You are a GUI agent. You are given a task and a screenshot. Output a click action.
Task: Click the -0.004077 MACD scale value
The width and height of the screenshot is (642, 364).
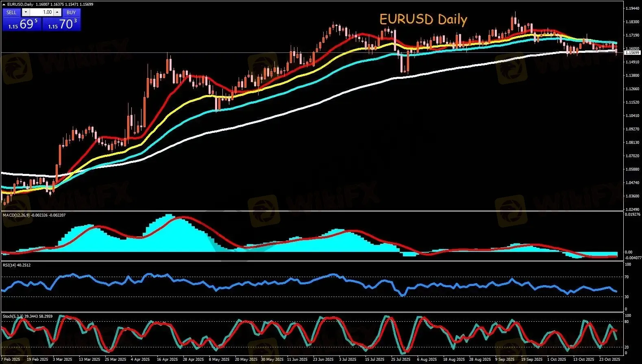(633, 258)
